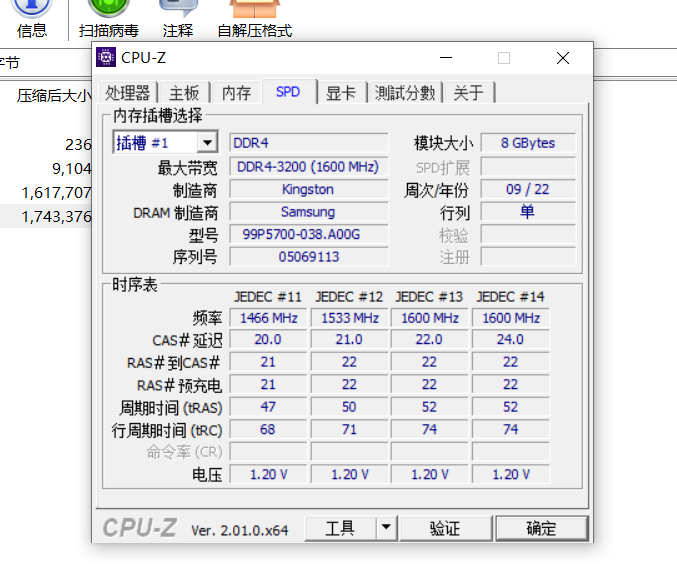Open the 内存 tab
The width and height of the screenshot is (677, 582).
(236, 93)
